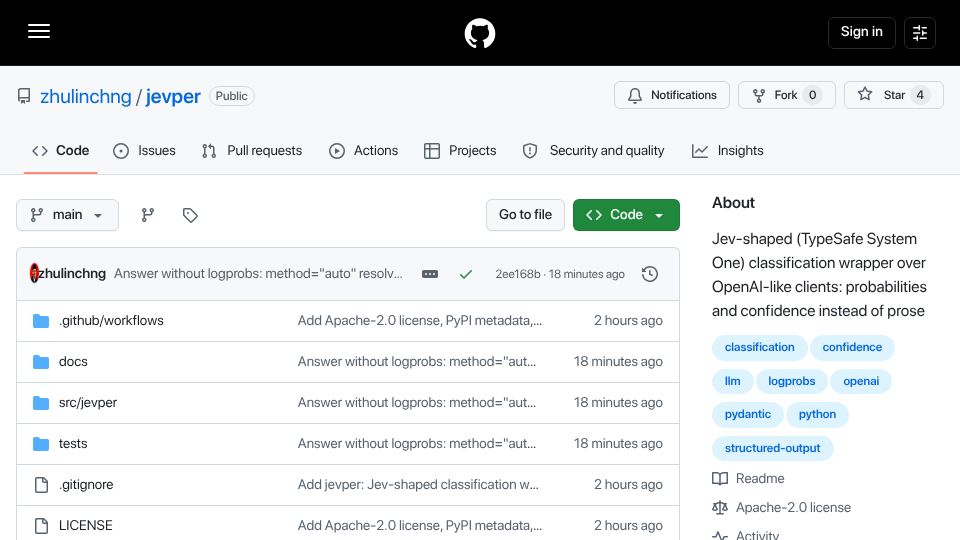Image resolution: width=960 pixels, height=540 pixels.
Task: Click the '2 hours ago' in .gitignore row
Action: (x=628, y=485)
